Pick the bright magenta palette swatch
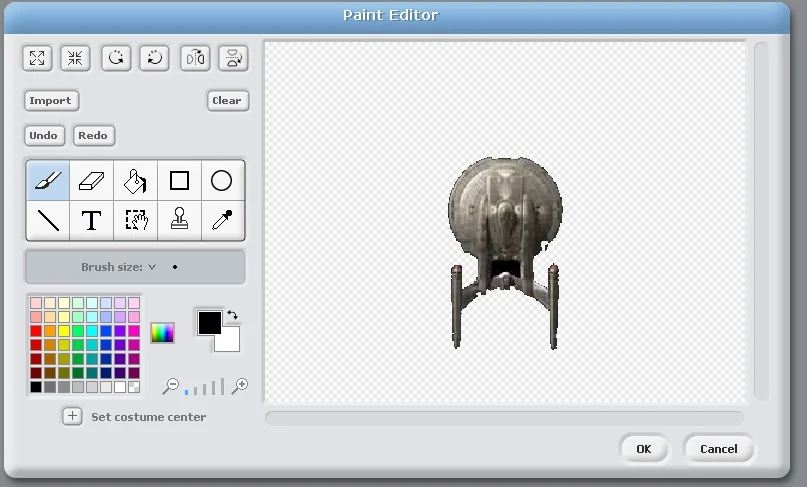 pos(134,331)
